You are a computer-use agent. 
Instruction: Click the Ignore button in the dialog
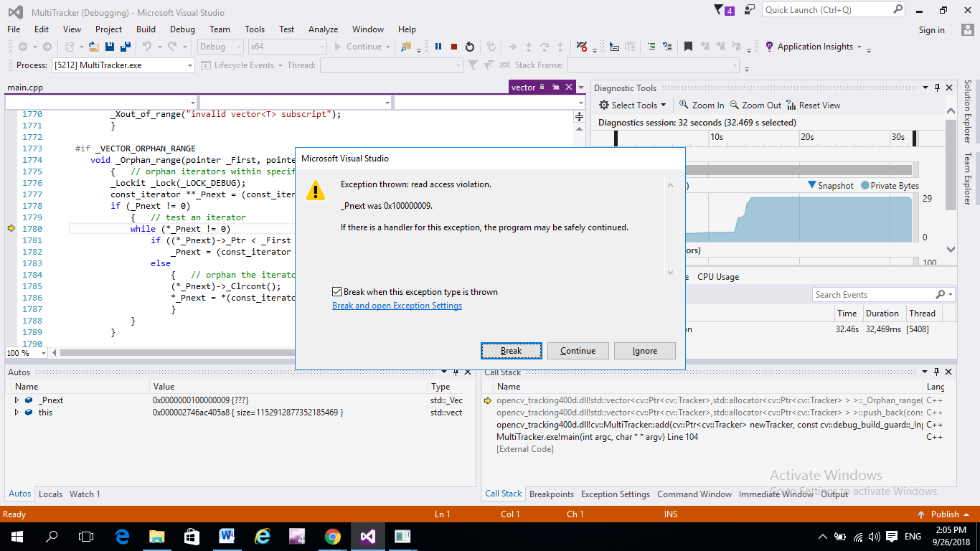[x=644, y=351]
